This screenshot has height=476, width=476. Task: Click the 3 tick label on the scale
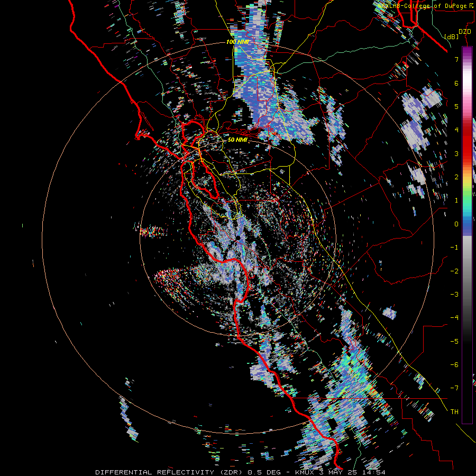coord(456,153)
